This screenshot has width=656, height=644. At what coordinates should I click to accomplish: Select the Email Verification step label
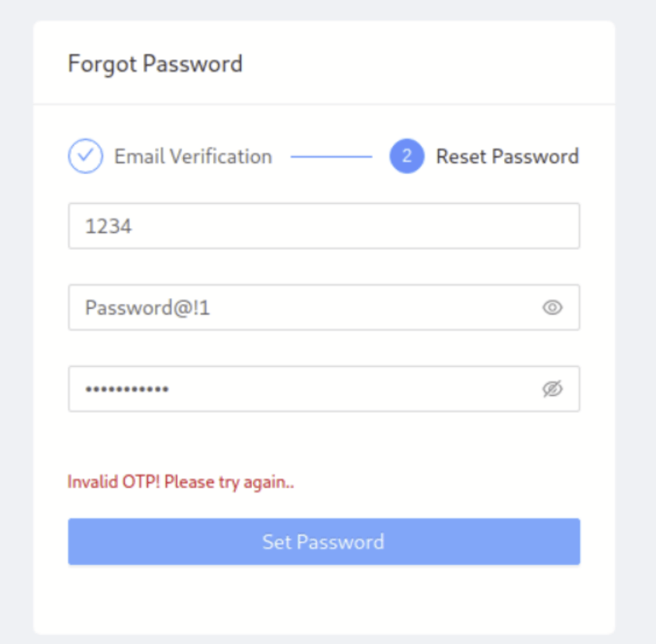(x=192, y=156)
